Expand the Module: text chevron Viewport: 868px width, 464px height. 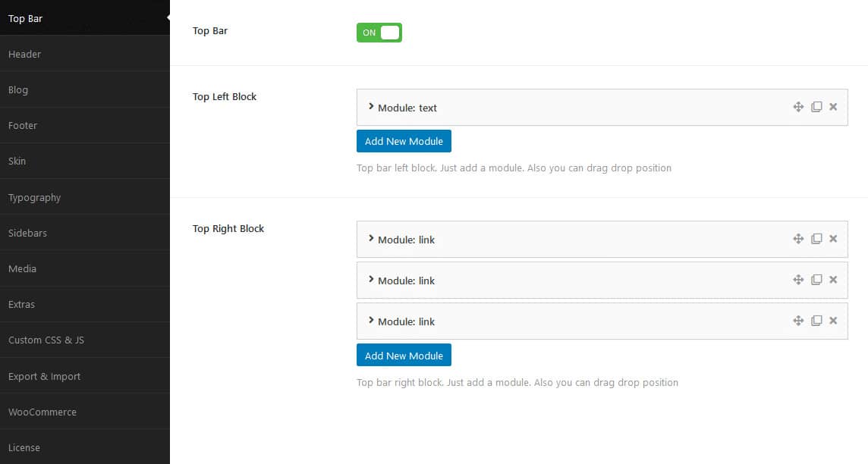(x=371, y=106)
